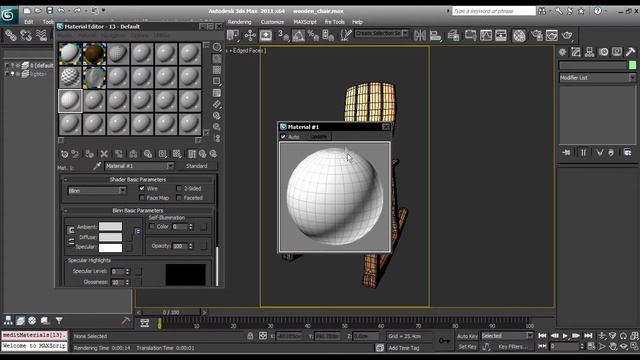This screenshot has width=640, height=360.
Task: Click the Specular color swatch
Action: tap(110, 247)
